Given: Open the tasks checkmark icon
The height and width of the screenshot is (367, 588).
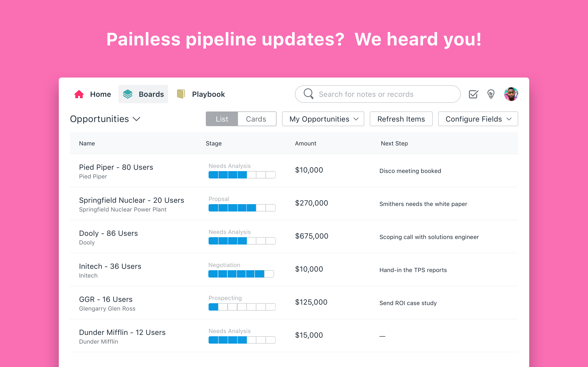Looking at the screenshot, I should point(473,94).
